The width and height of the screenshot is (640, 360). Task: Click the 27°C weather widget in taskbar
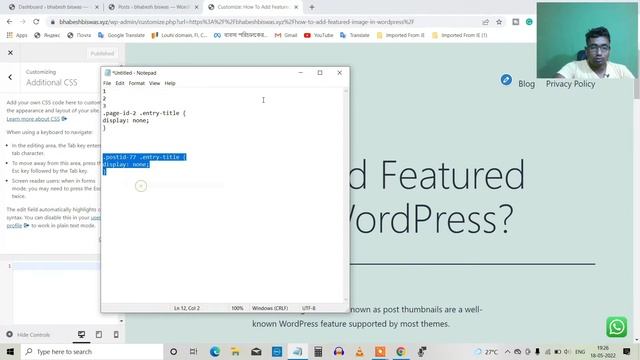point(486,351)
